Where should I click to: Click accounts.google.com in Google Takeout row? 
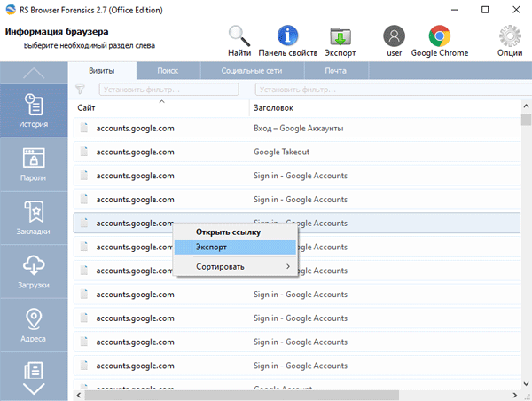pyautogui.click(x=135, y=152)
